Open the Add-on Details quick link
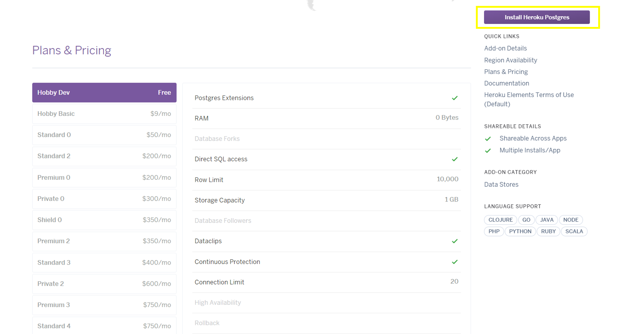644x334 pixels. pos(505,48)
